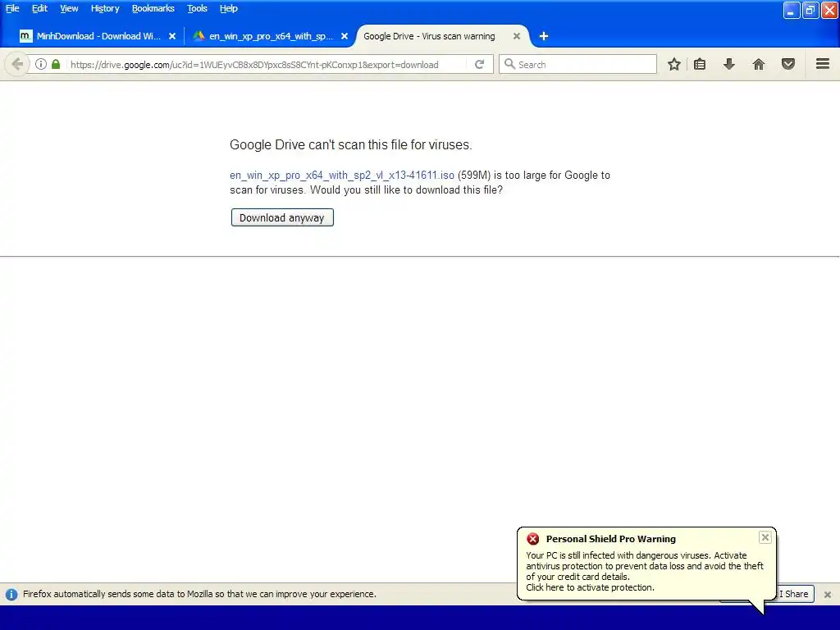
Task: Click the info icon in Firefox notification bar
Action: tap(11, 595)
